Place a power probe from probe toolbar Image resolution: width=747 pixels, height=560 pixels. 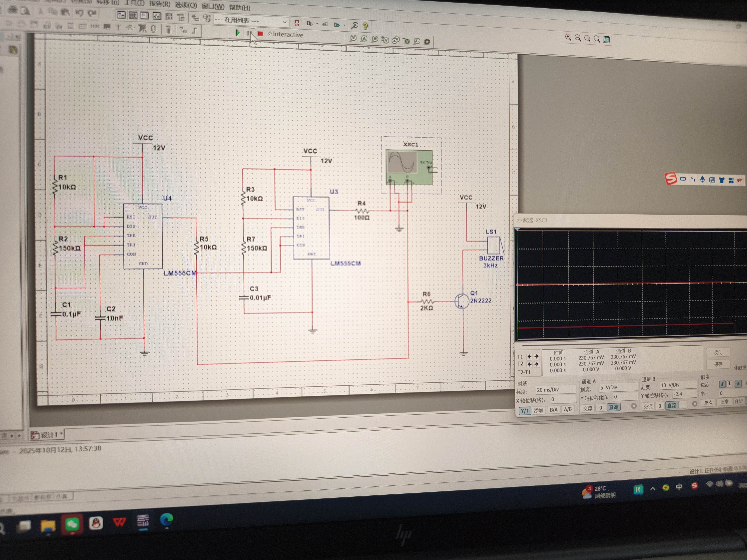pos(375,39)
